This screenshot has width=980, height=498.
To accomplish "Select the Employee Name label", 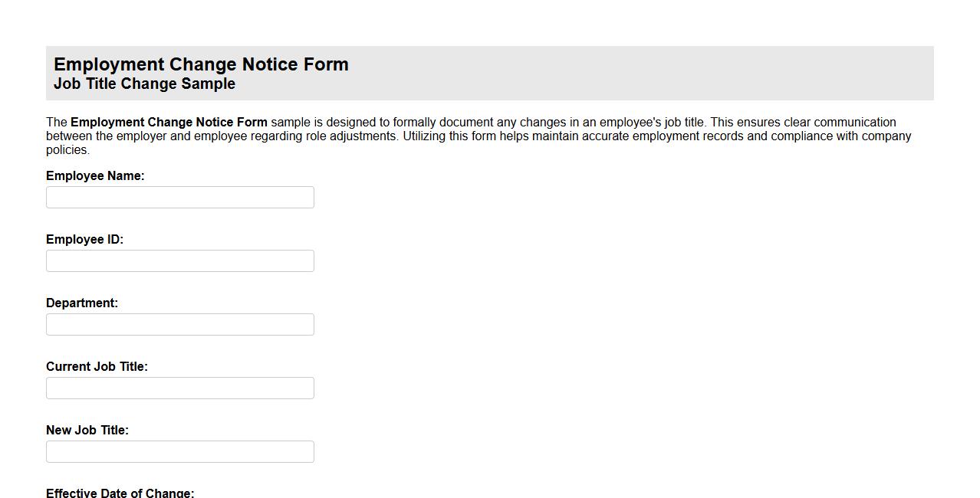I will (95, 175).
